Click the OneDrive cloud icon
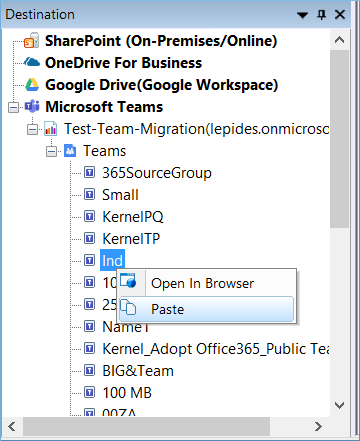This screenshot has height=441, width=360. [32, 62]
